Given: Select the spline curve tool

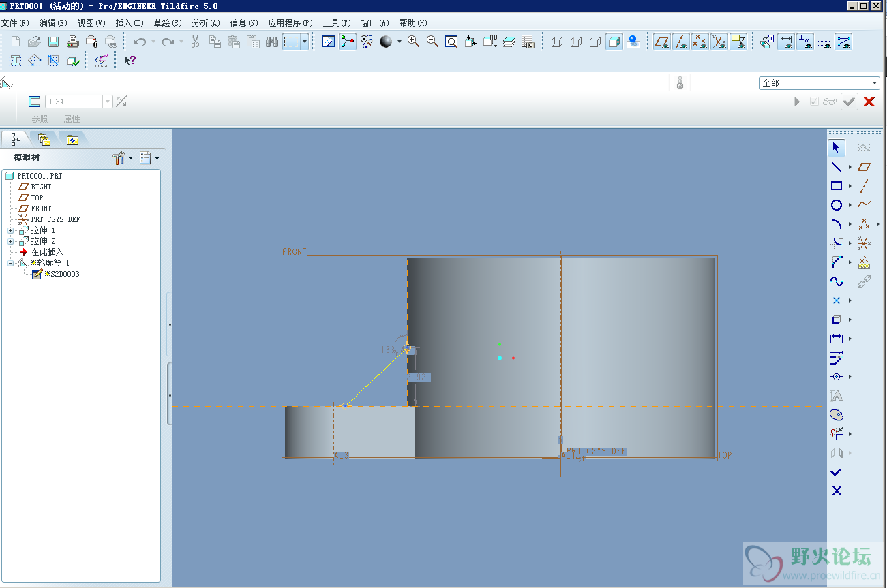Looking at the screenshot, I should (837, 281).
